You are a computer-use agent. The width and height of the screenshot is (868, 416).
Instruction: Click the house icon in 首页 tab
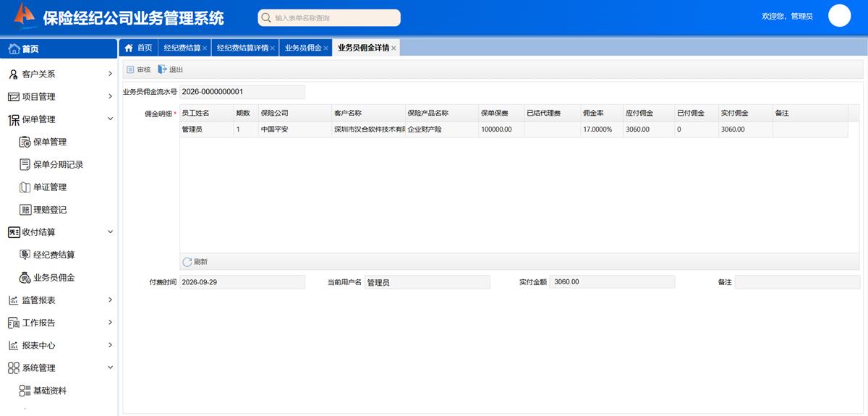click(x=129, y=48)
